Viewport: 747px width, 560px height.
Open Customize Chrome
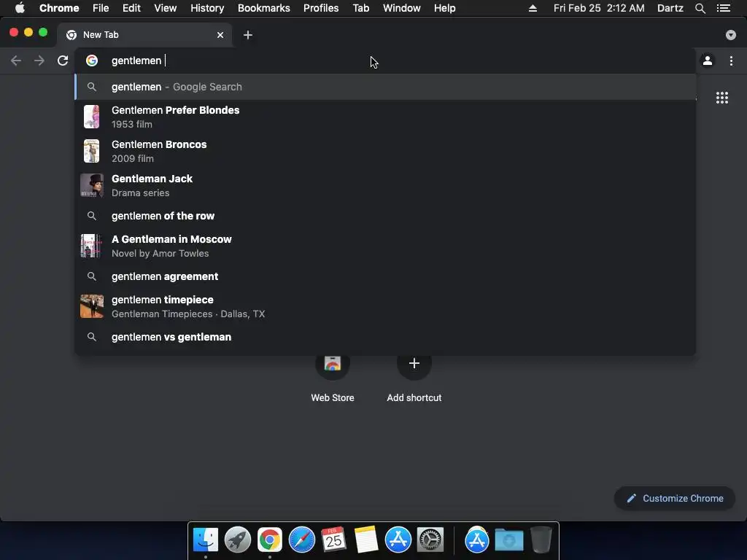pos(675,498)
